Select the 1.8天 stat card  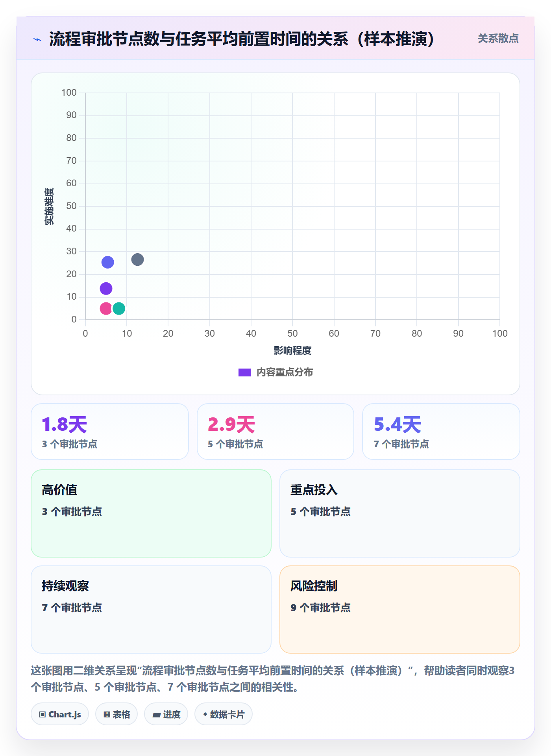110,432
